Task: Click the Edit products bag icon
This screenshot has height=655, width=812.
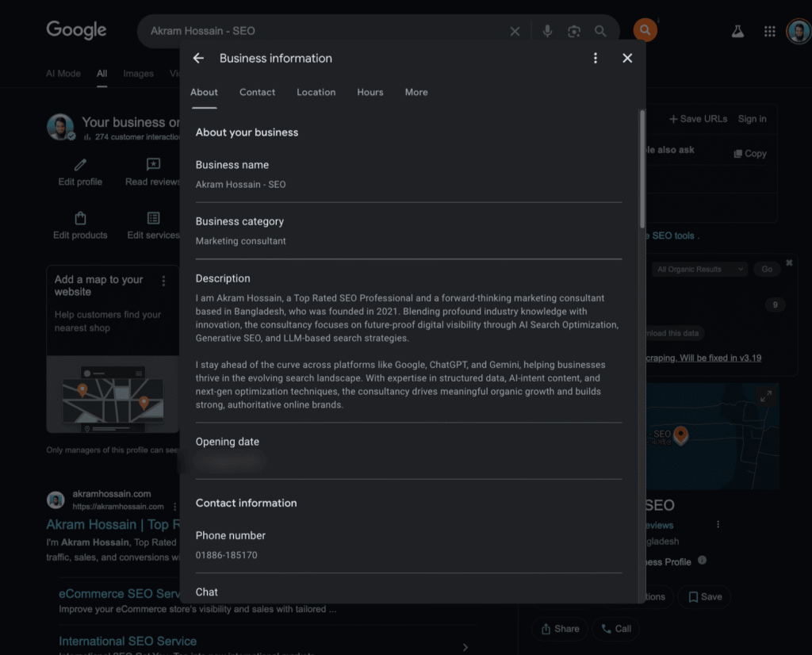Action: 80,219
